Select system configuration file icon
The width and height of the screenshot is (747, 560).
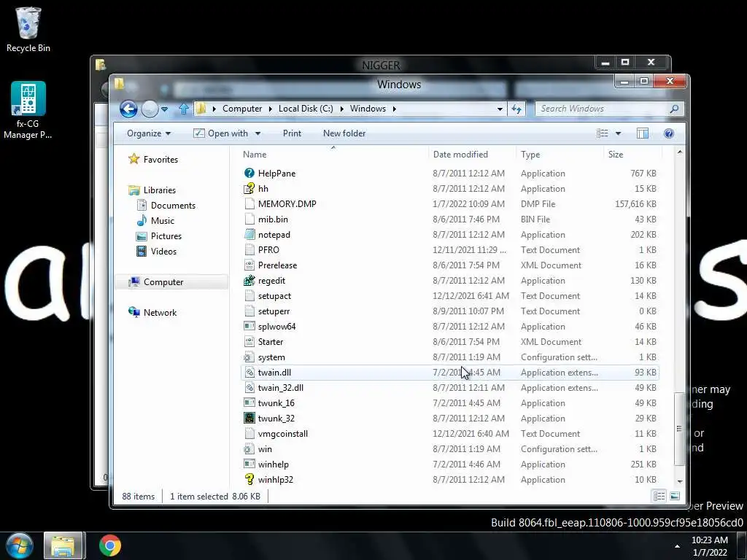point(249,357)
